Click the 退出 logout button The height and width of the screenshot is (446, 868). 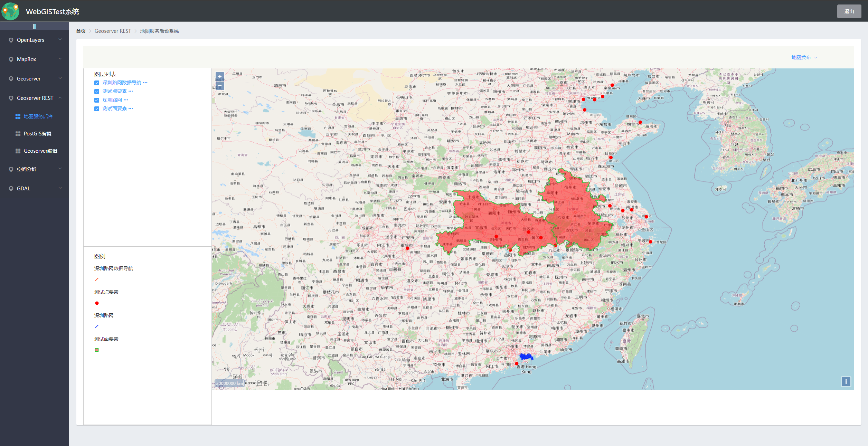(849, 11)
